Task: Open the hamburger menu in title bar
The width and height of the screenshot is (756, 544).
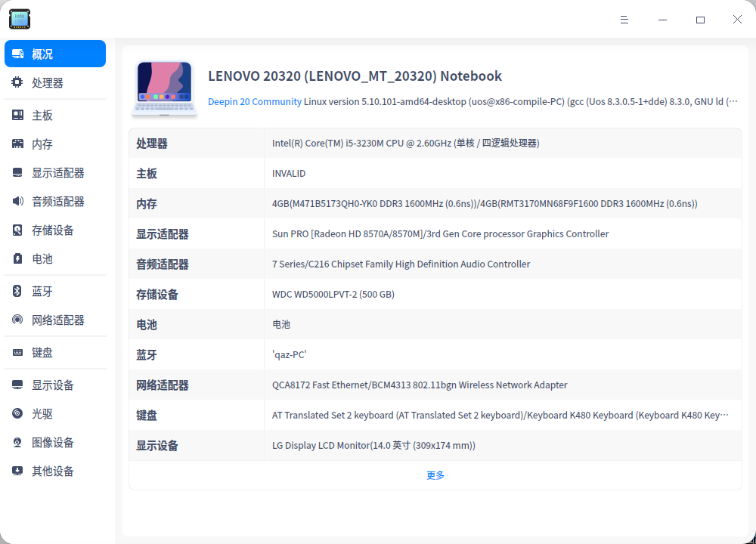Action: tap(624, 20)
